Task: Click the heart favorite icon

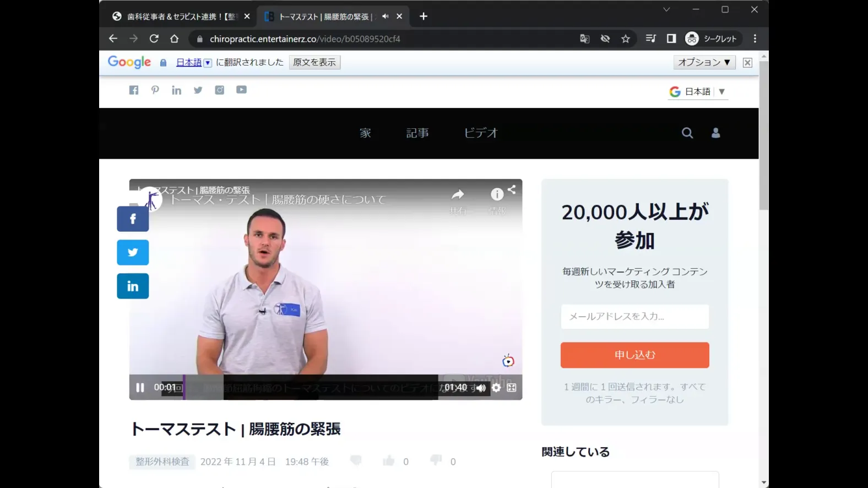Action: [x=356, y=460]
